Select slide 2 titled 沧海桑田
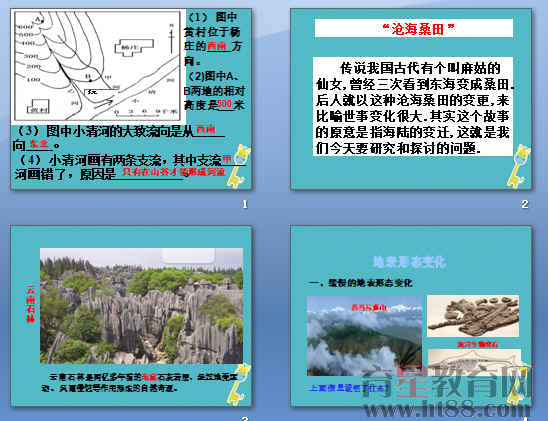This screenshot has height=421, width=548. pyautogui.click(x=411, y=100)
